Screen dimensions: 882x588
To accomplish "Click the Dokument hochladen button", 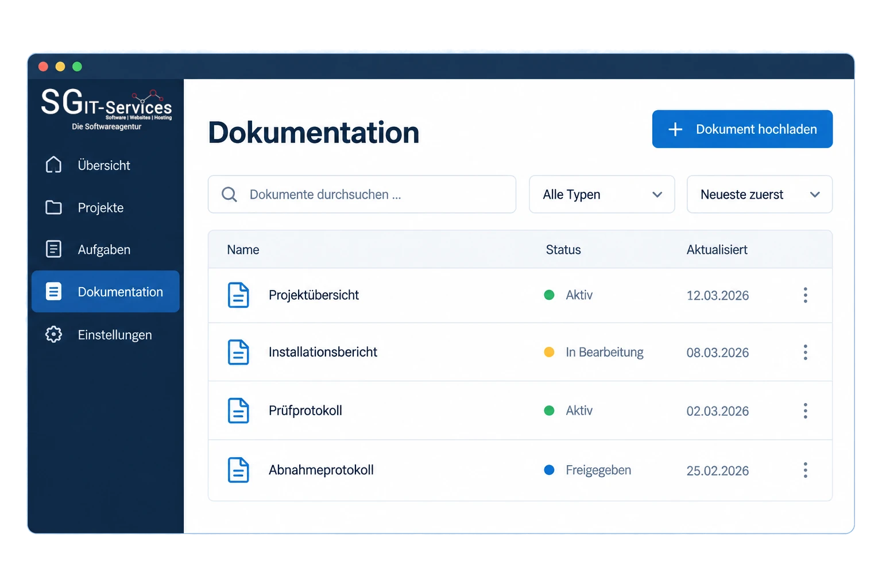I will pyautogui.click(x=742, y=129).
